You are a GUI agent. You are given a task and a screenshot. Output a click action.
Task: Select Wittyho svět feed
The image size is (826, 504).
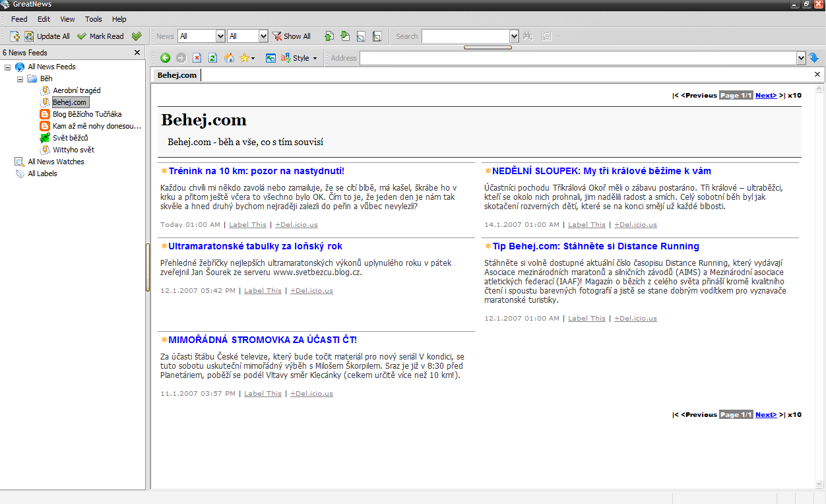[73, 150]
